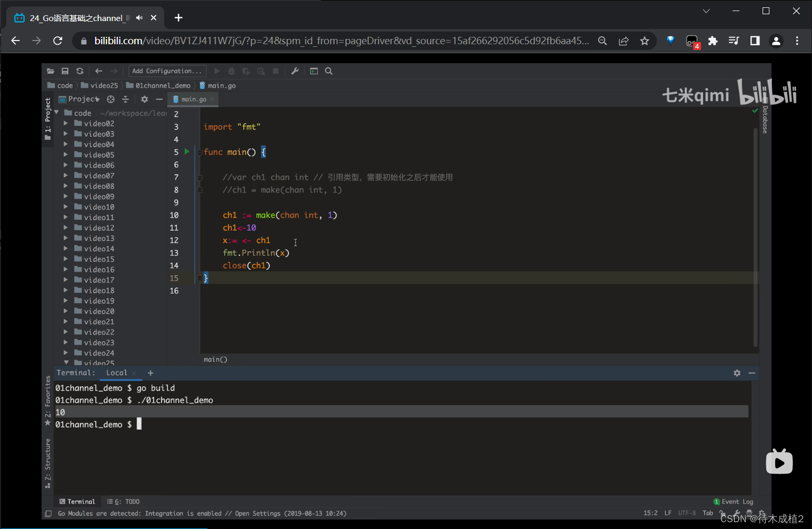The height and width of the screenshot is (529, 812).
Task: Open the Chrome extensions puzzle icon
Action: click(713, 41)
